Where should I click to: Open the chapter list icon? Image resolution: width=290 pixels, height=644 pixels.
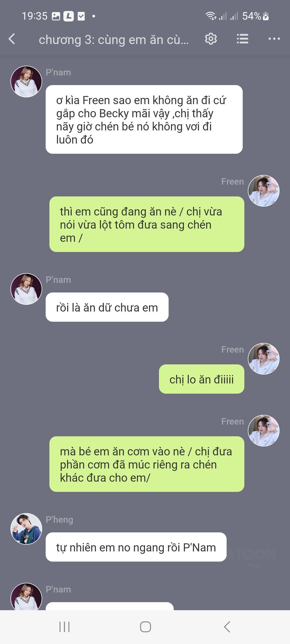242,39
